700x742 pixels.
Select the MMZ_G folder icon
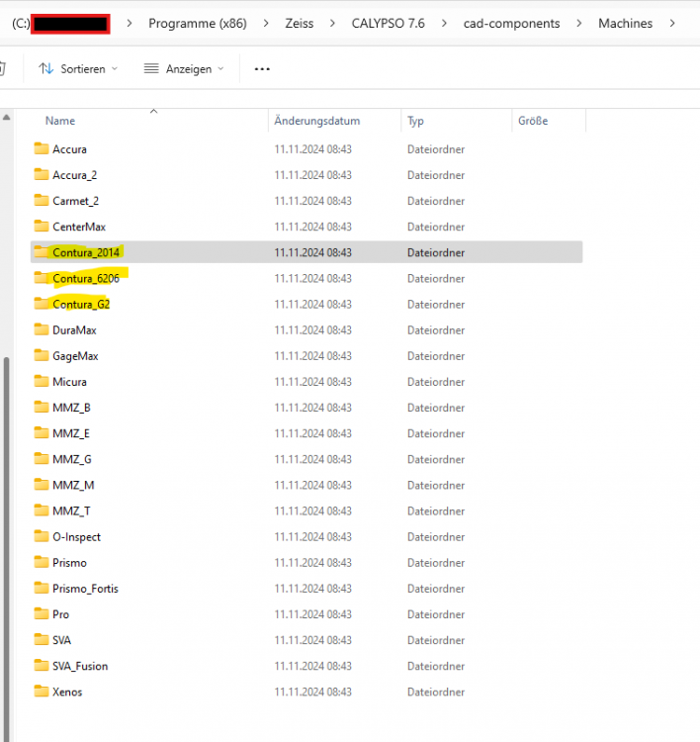click(42, 459)
